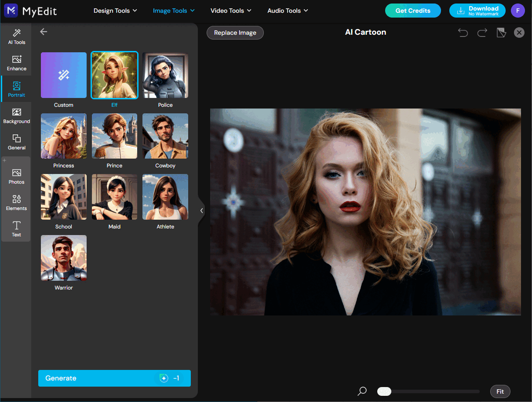Open the Elements sidebar panel
The height and width of the screenshot is (402, 532).
coord(16,203)
